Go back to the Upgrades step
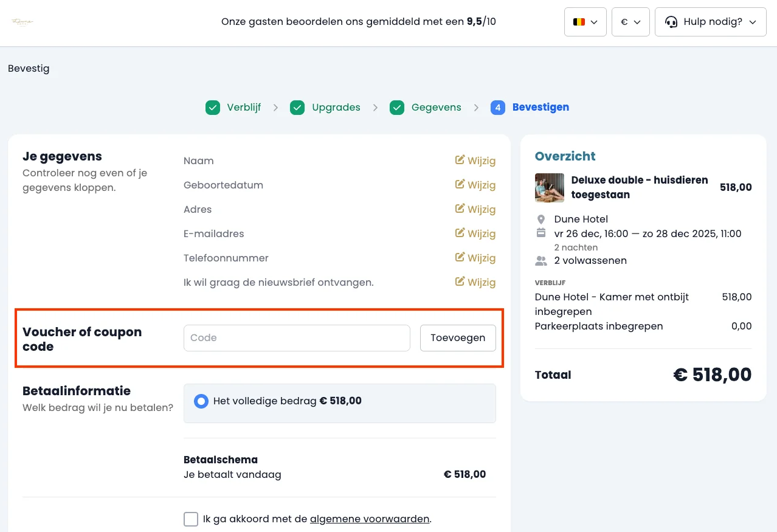 coord(336,108)
